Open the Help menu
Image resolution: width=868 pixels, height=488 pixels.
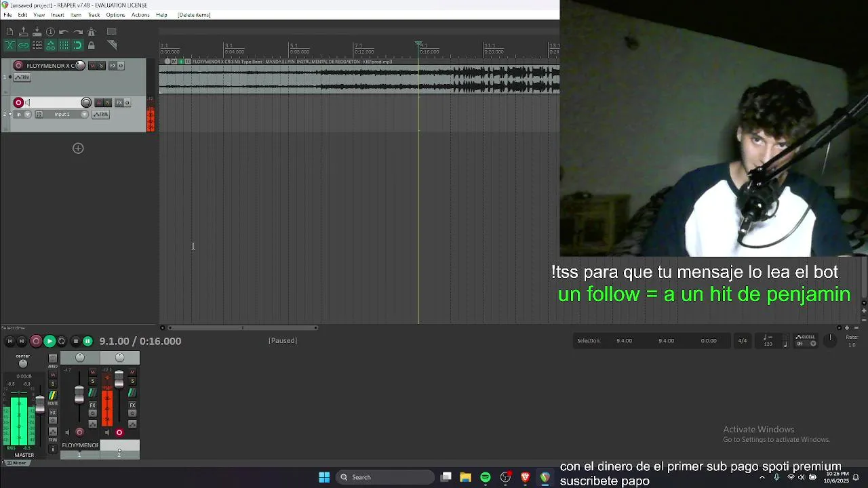pos(161,15)
